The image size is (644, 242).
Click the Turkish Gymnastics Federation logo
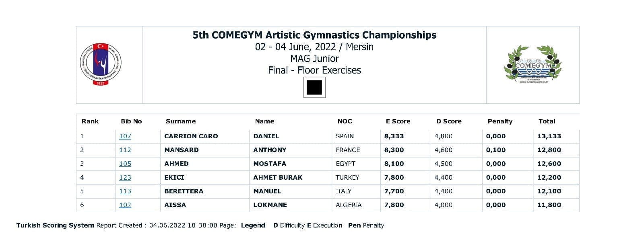pyautogui.click(x=101, y=64)
